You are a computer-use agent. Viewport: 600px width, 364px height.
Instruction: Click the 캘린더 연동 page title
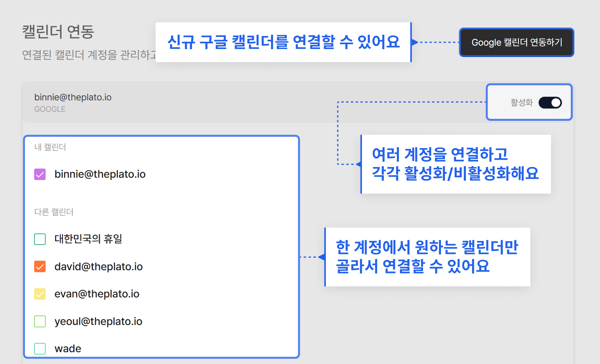[58, 32]
